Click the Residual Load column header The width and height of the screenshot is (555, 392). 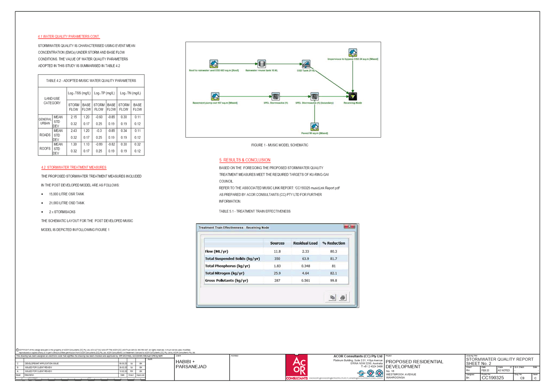[305, 243]
